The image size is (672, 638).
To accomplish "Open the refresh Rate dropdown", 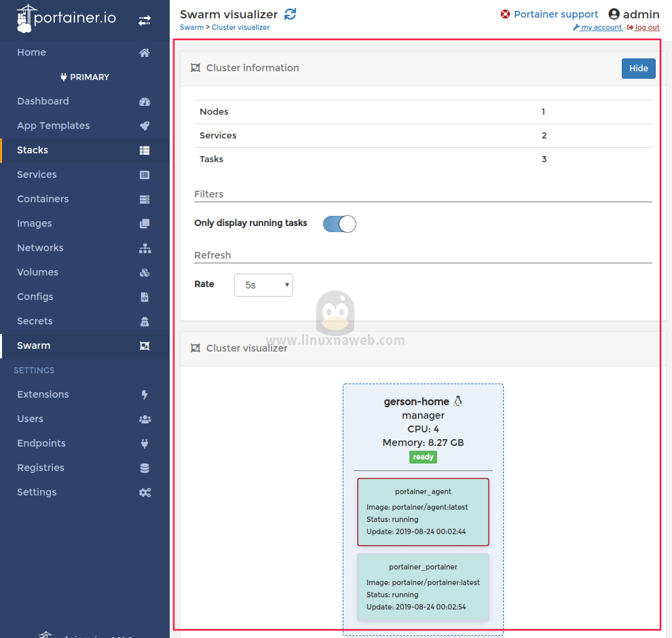I will 263,285.
